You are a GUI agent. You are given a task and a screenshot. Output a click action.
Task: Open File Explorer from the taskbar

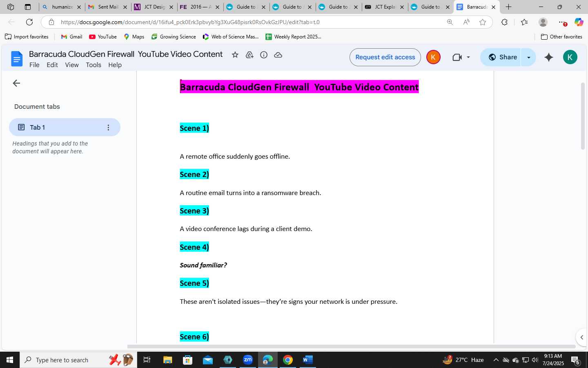pyautogui.click(x=168, y=360)
